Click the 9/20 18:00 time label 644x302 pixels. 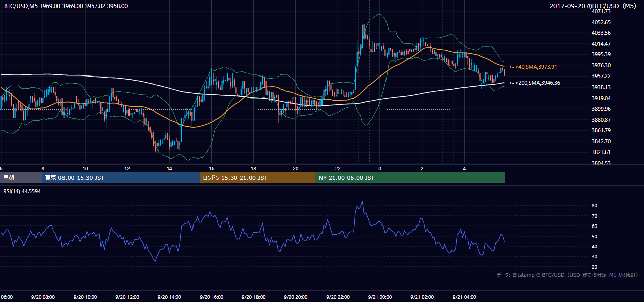click(x=253, y=297)
